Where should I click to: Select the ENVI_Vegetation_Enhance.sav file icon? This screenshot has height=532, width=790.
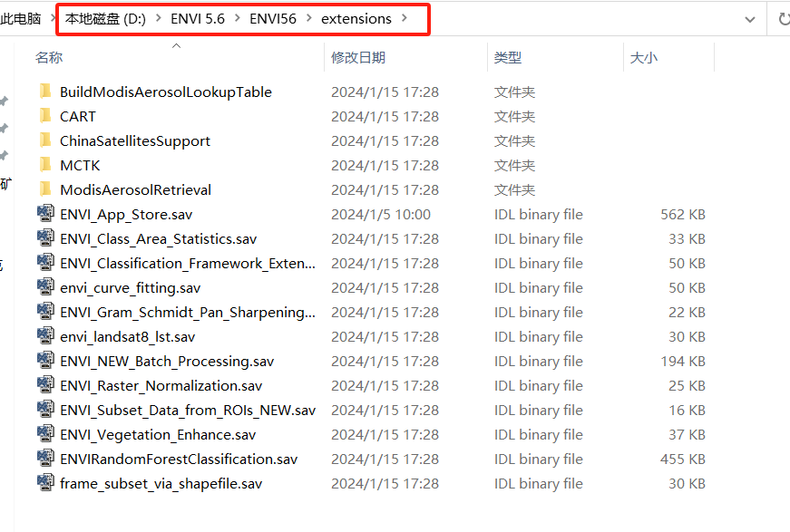click(45, 434)
